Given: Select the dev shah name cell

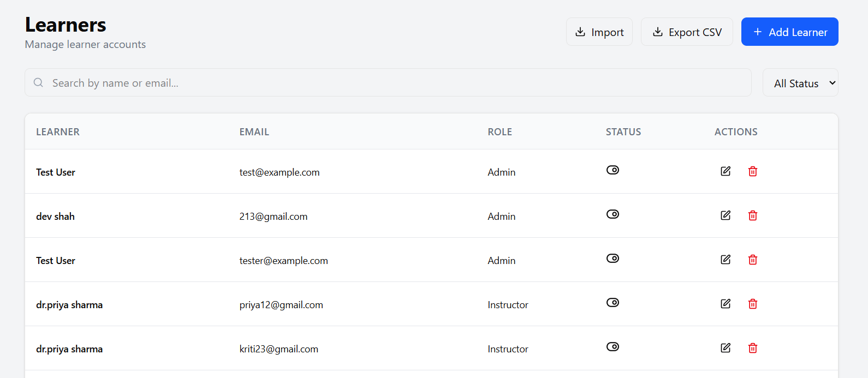Looking at the screenshot, I should point(56,217).
